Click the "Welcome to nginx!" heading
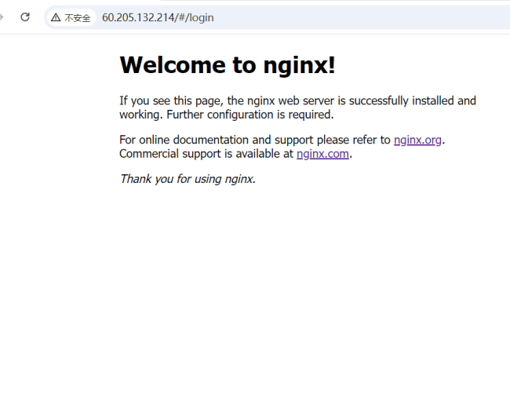510x420 pixels. pyautogui.click(x=228, y=65)
